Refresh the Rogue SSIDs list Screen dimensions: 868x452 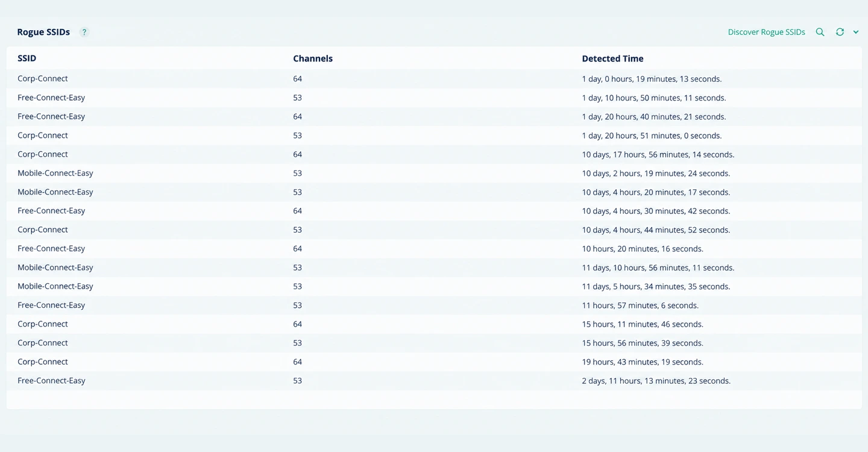coord(840,33)
